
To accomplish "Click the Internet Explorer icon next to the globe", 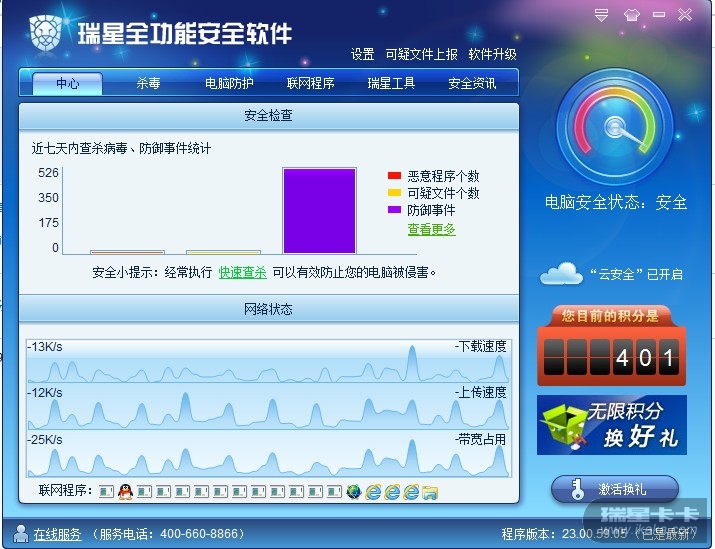I will coord(373,492).
